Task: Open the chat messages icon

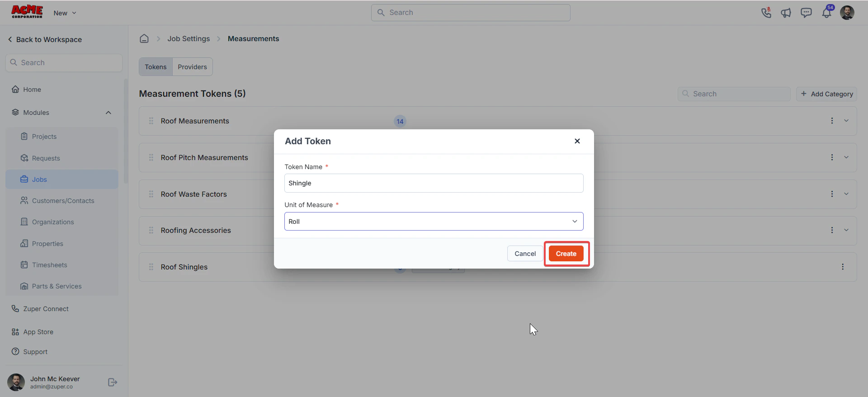Action: pyautogui.click(x=806, y=13)
